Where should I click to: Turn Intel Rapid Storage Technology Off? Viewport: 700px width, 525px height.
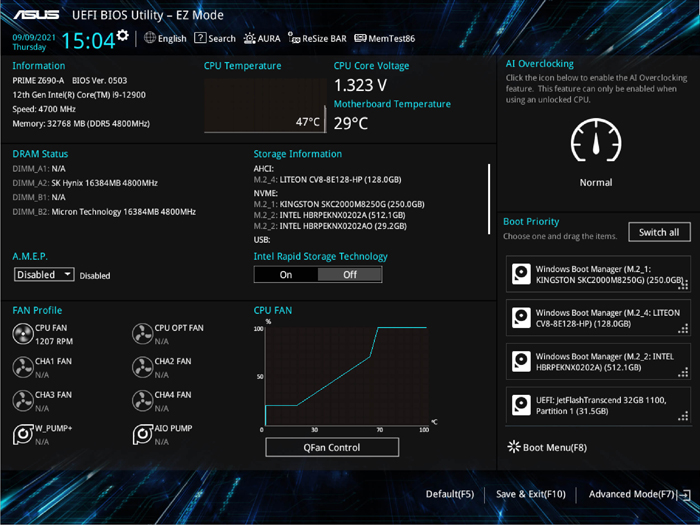coord(350,275)
